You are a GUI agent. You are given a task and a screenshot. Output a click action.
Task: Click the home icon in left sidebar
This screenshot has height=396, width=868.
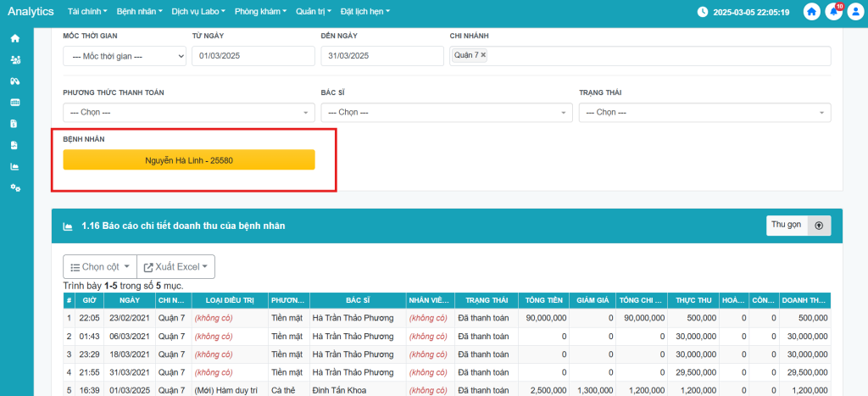14,38
